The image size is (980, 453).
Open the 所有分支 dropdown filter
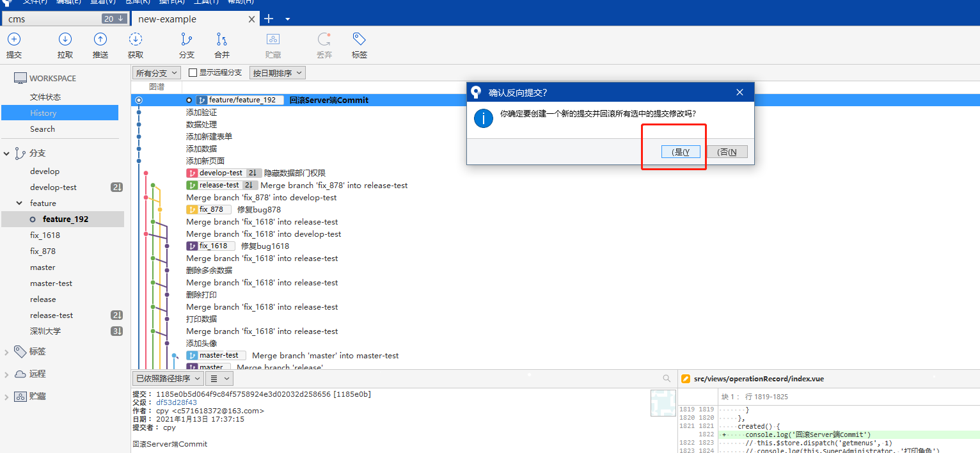tap(156, 73)
